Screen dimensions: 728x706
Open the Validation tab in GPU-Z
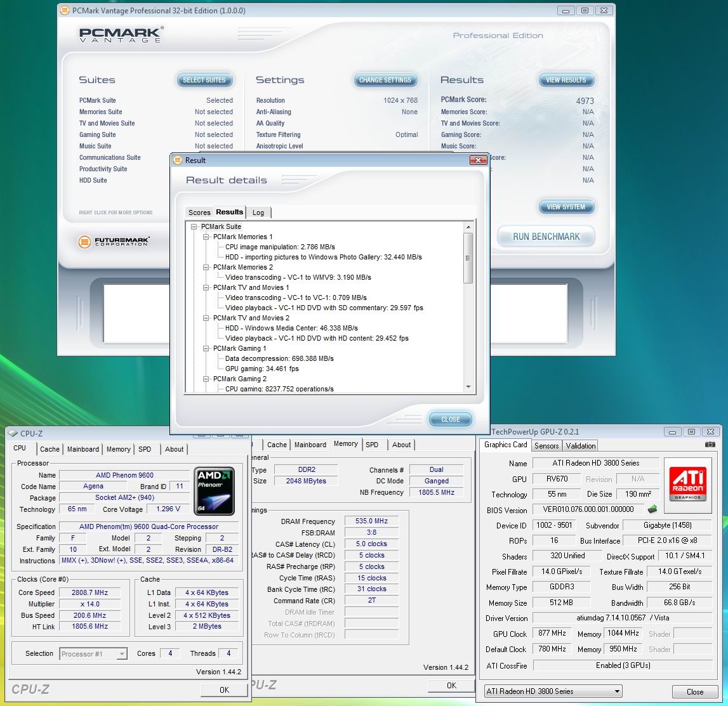click(x=580, y=446)
